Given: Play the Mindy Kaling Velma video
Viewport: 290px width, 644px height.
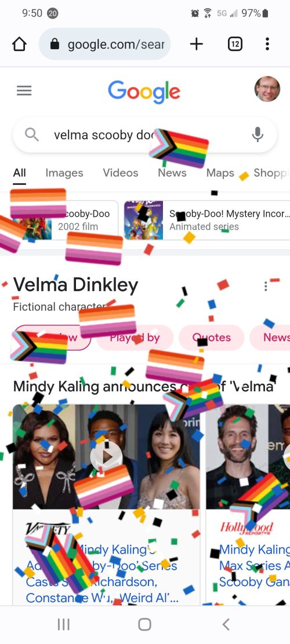Looking at the screenshot, I should coord(106,457).
